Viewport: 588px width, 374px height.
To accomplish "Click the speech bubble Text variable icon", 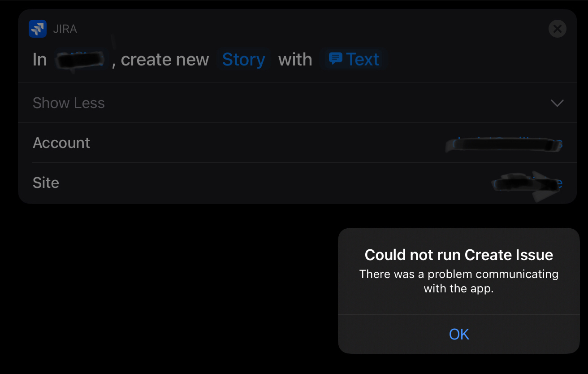I will tap(335, 59).
